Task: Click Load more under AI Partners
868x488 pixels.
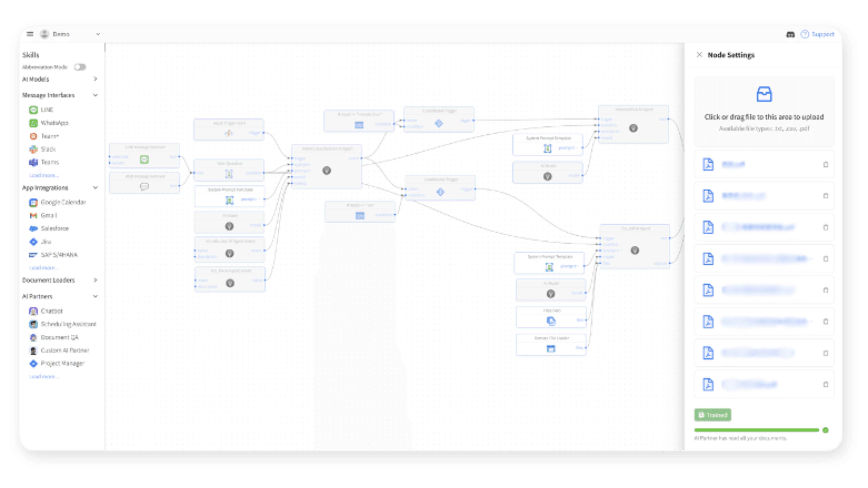Action: (44, 377)
